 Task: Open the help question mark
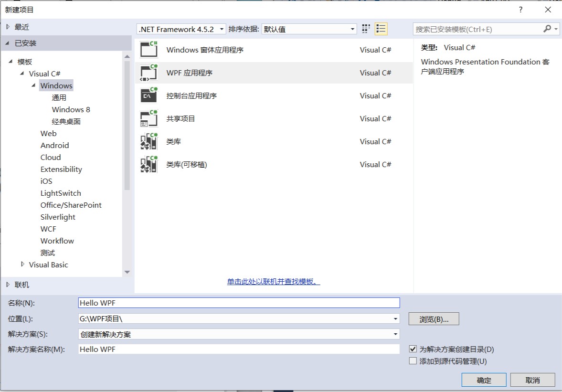click(x=521, y=10)
